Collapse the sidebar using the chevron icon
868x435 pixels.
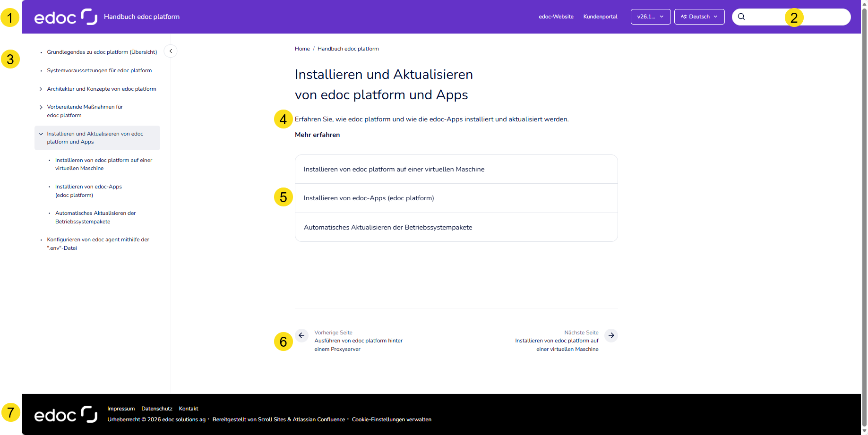click(x=170, y=51)
